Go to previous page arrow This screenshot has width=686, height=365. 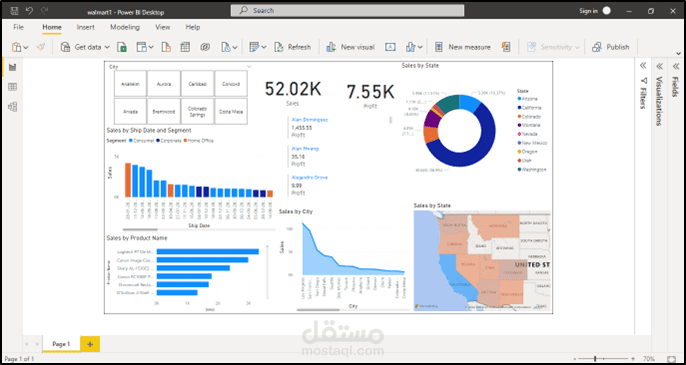point(26,344)
